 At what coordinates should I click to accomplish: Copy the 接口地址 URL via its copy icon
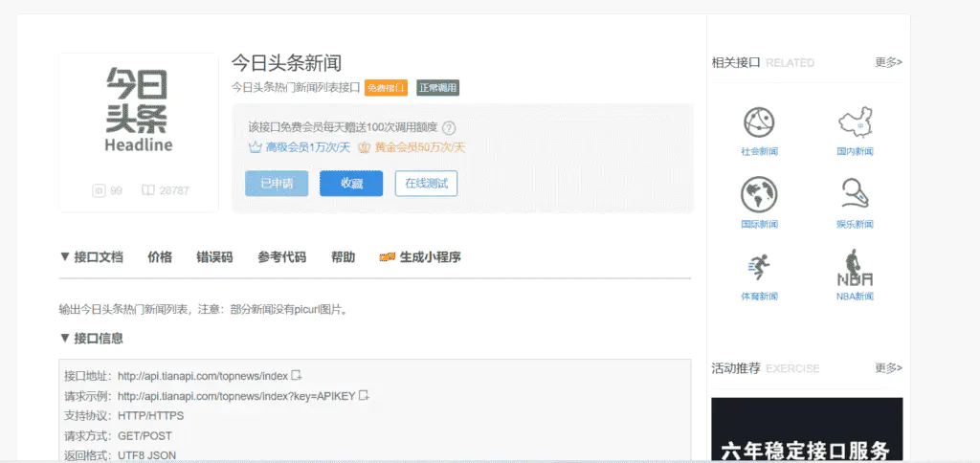tap(297, 376)
